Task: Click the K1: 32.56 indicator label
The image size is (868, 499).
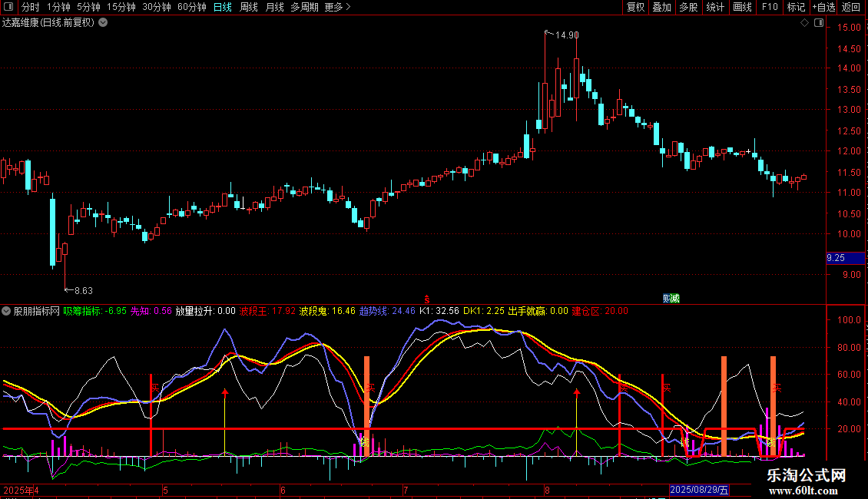Action: click(x=439, y=311)
